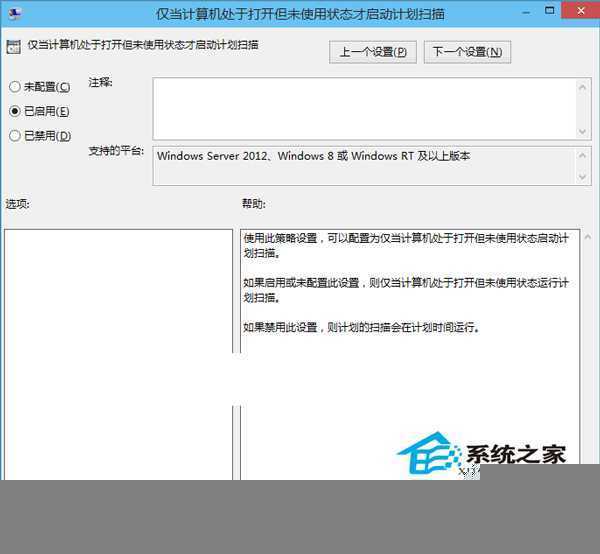Click inside the 注释 comment text box
The height and width of the screenshot is (554, 600).
(x=364, y=109)
